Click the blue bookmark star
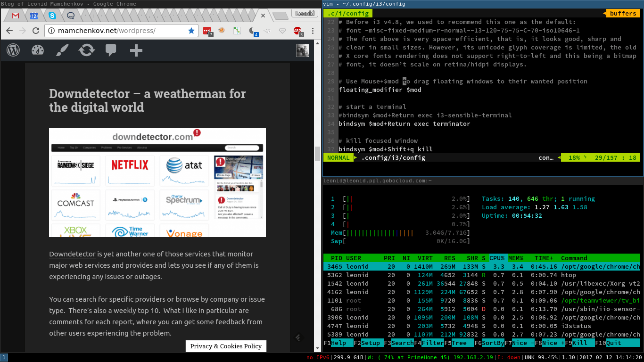This screenshot has height=362, width=644. point(191,31)
